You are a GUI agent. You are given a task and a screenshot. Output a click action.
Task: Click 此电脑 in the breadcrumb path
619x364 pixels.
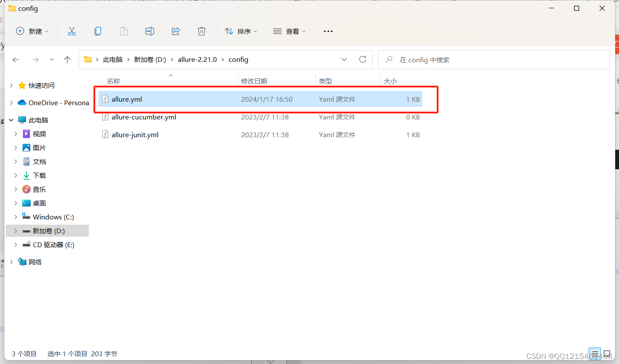[x=113, y=59]
